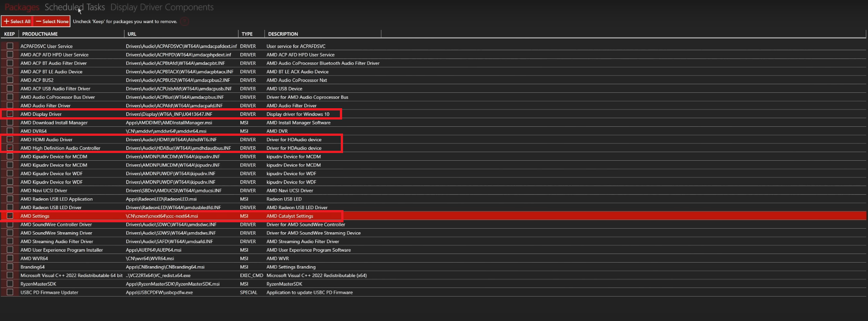
Task: Tick the Keep box for AMD DVR64
Action: (10, 131)
